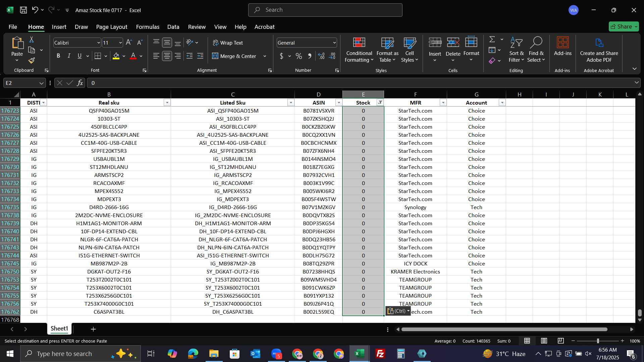
Task: Click the zoom slider handle
Action: pos(598,341)
